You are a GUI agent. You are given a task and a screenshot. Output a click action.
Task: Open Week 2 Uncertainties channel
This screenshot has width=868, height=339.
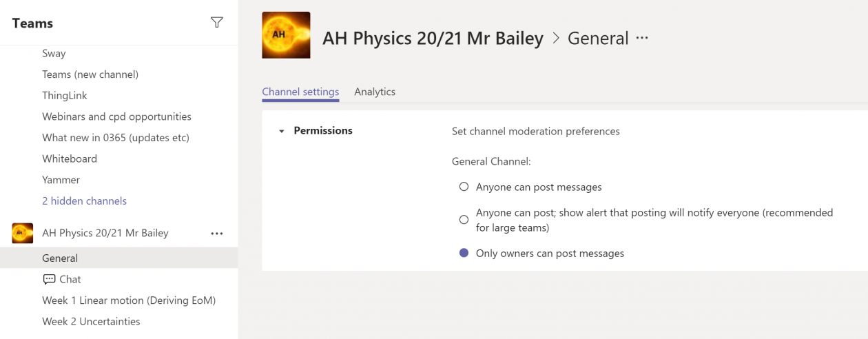(91, 322)
